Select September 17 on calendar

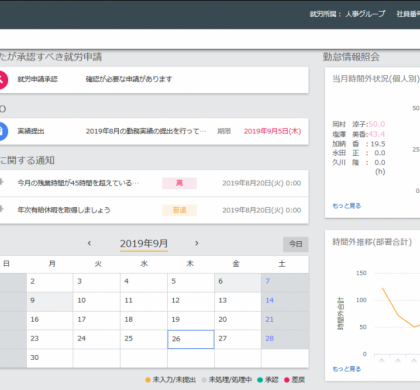click(97, 321)
